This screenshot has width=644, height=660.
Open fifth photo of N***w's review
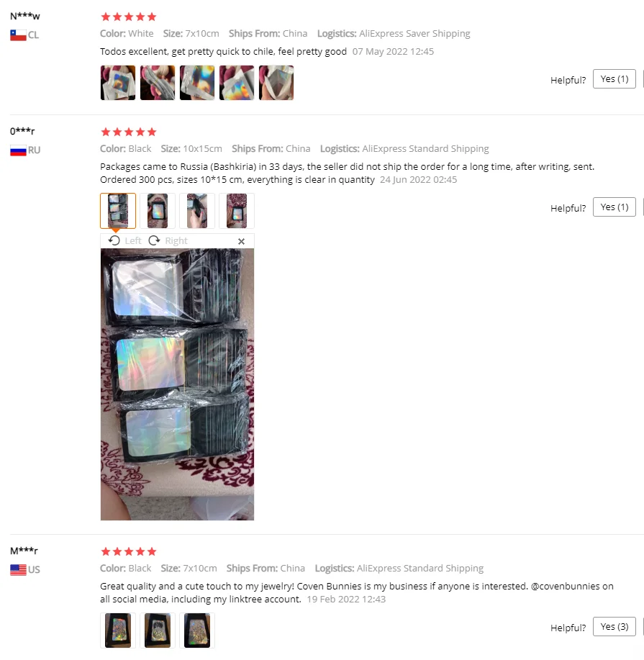click(276, 83)
